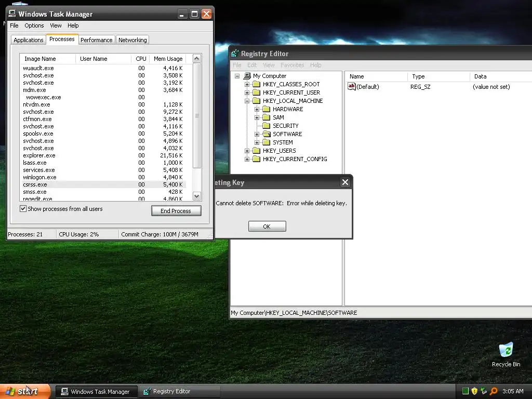Click the Registry Editor Type column header

pyautogui.click(x=438, y=76)
